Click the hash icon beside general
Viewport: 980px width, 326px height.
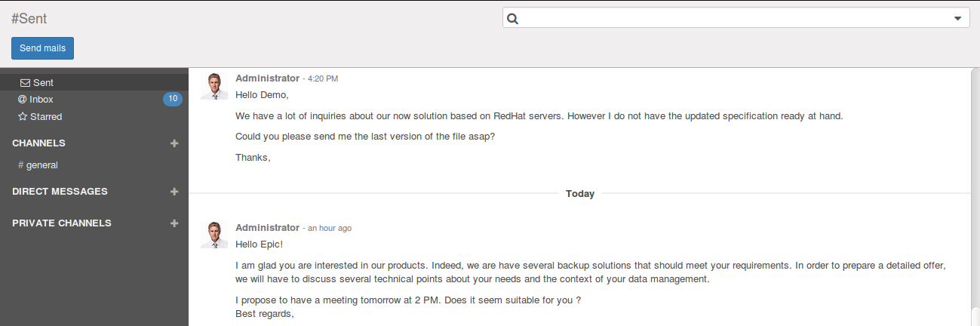pos(21,165)
